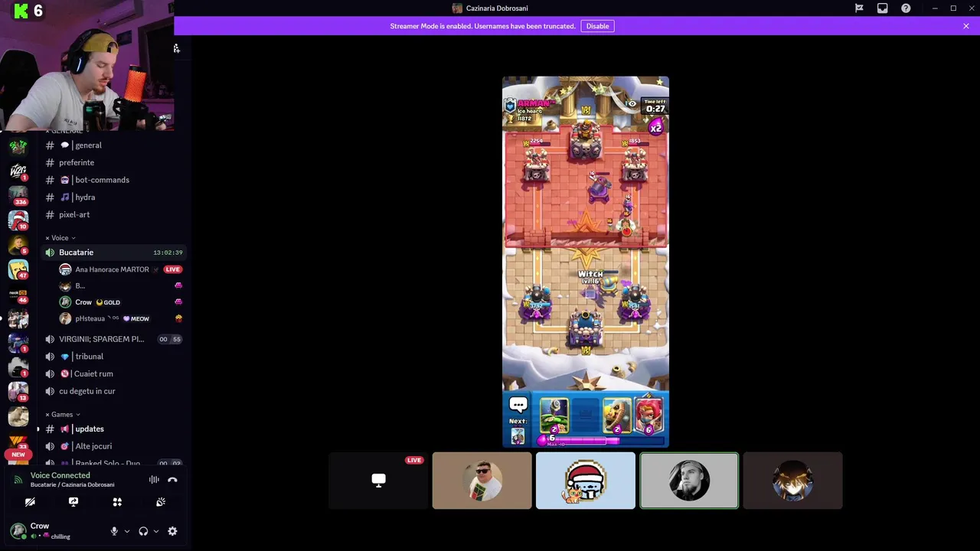Viewport: 980px width, 551px height.
Task: Open the hydra channel
Action: pos(113,197)
